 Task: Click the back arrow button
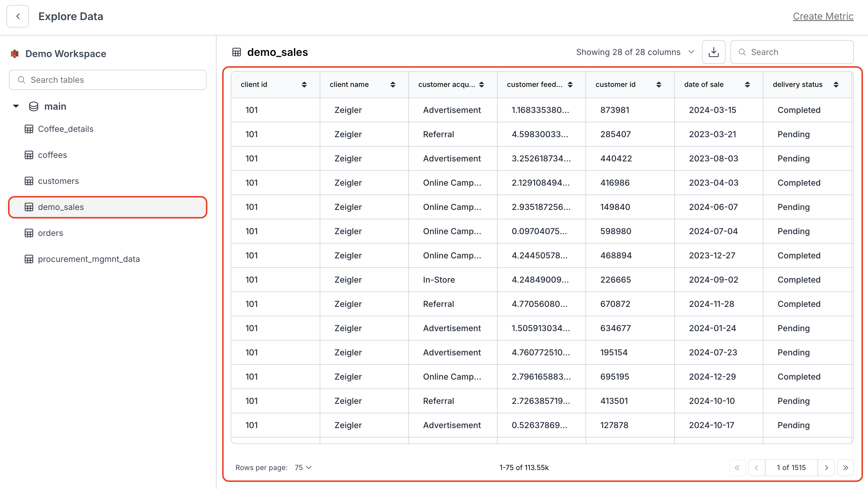click(18, 16)
